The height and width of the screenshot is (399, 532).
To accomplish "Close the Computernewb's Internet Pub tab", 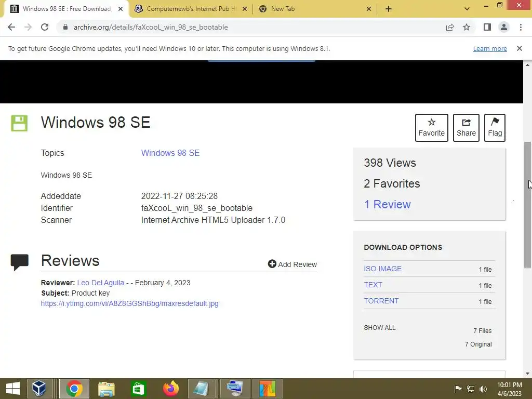I will (245, 9).
